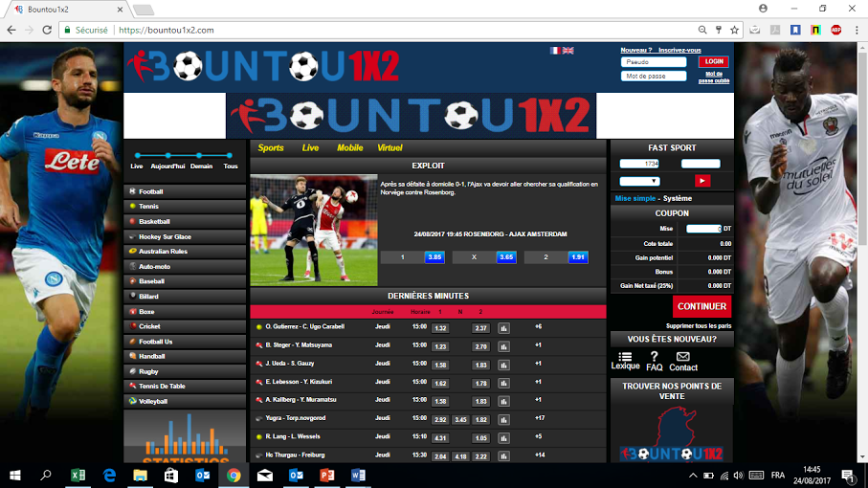Select the Tous time filter dot
Viewport: 868px width, 488px height.
point(231,155)
